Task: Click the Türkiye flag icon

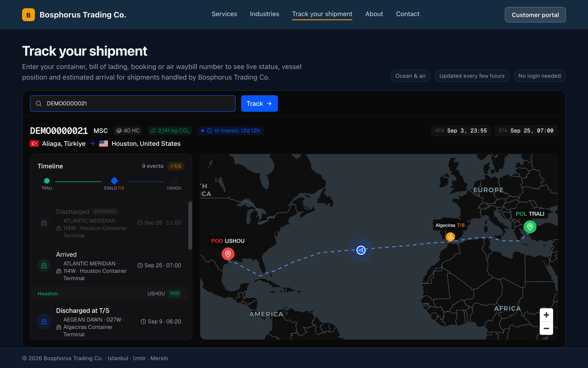Action: (x=34, y=144)
